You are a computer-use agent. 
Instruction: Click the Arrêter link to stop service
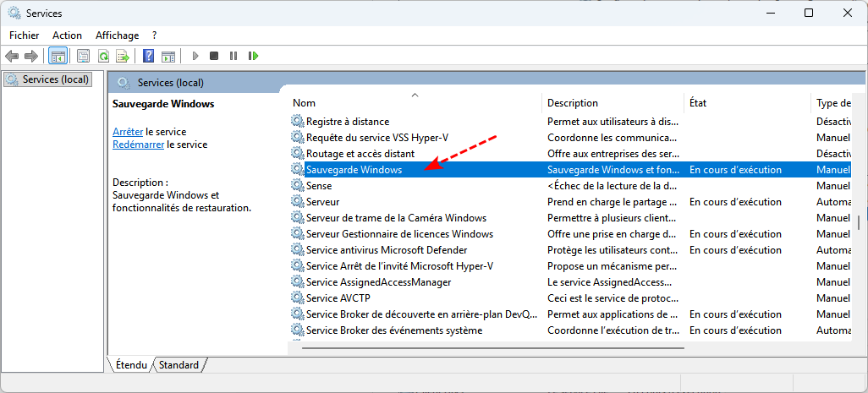click(128, 132)
